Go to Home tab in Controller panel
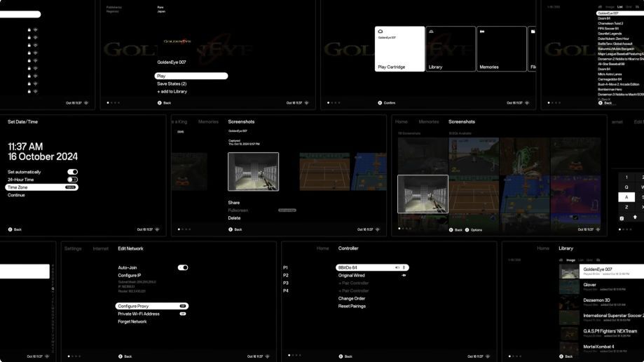The width and height of the screenshot is (644, 362). tap(323, 248)
